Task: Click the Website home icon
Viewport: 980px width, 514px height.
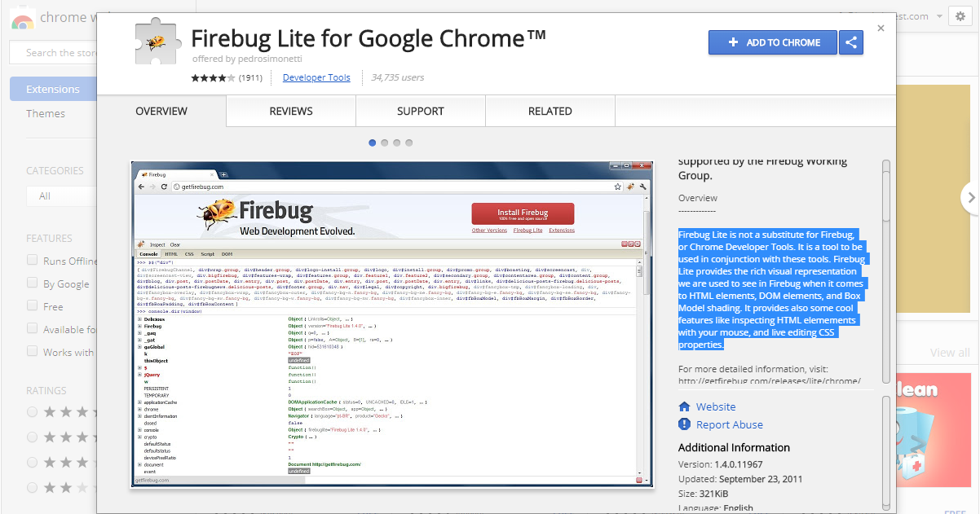Action: tap(685, 406)
